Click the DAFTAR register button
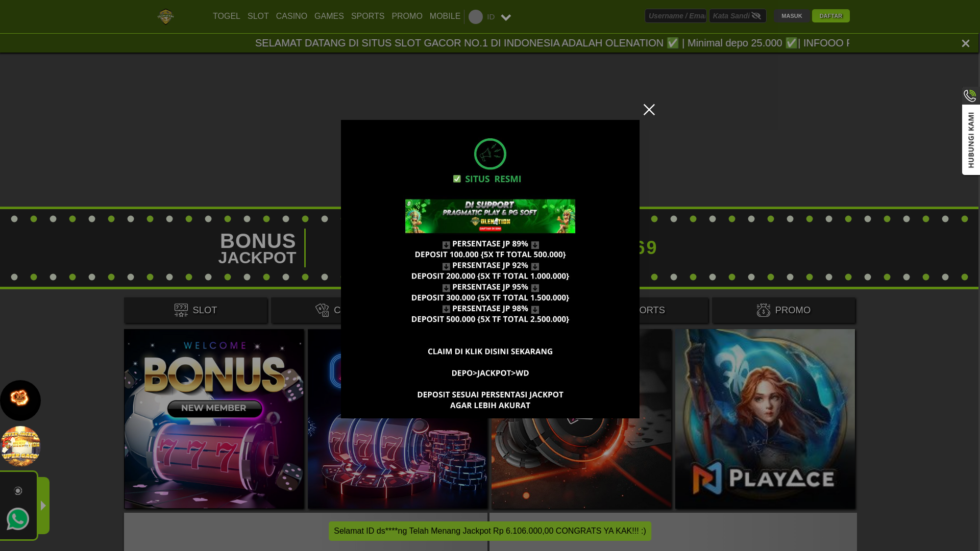980x551 pixels. (831, 16)
